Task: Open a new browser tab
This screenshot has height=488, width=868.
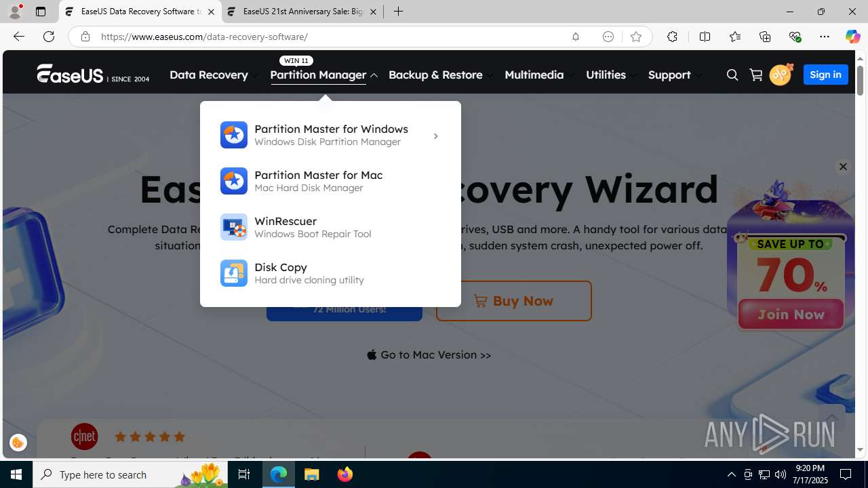Action: (x=399, y=12)
